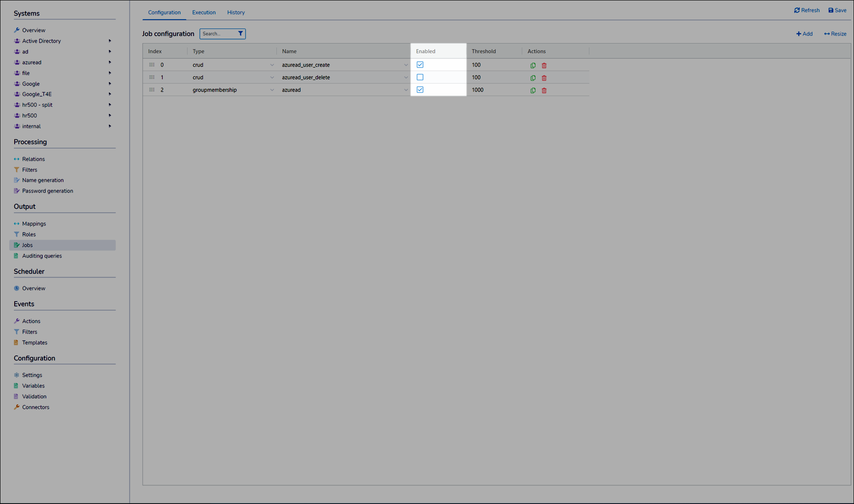
Task: Click the Save icon button
Action: [830, 10]
